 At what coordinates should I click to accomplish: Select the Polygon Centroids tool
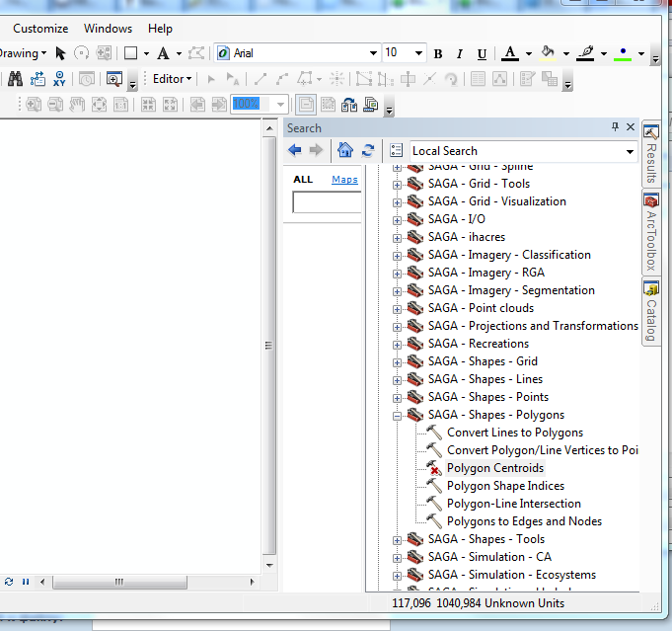(494, 468)
